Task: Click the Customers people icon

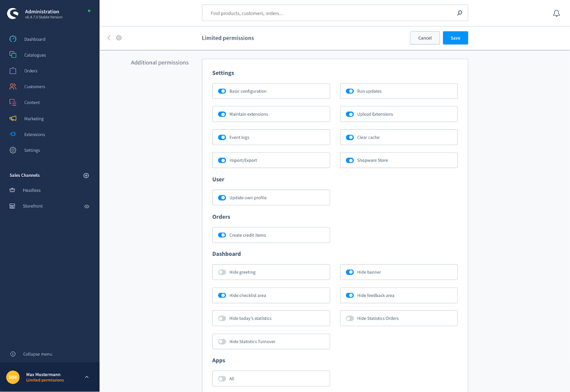Action: click(x=13, y=86)
